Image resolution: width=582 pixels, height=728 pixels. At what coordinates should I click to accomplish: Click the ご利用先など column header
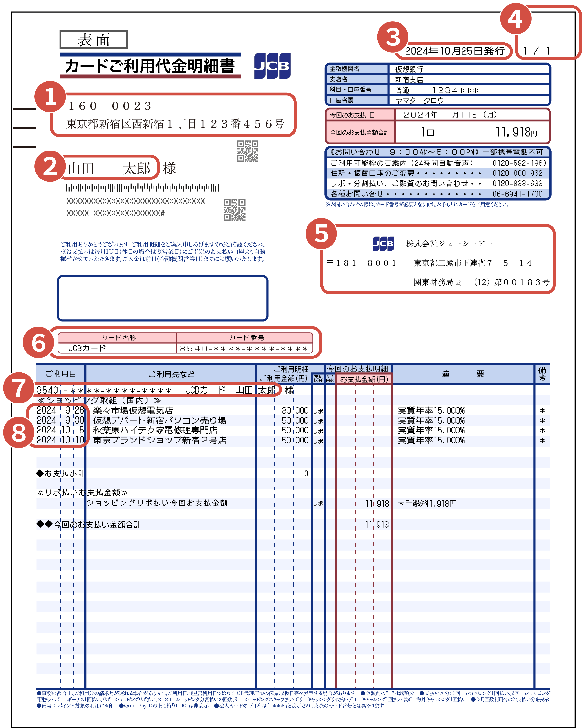171,374
